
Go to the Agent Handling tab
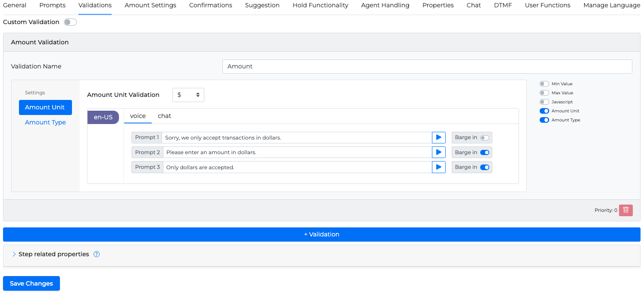[x=385, y=5]
